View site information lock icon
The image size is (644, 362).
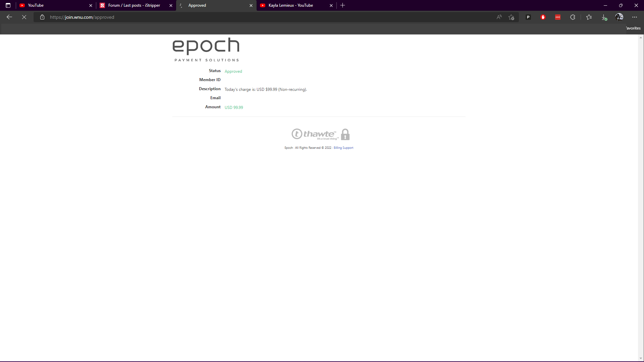coord(42,17)
